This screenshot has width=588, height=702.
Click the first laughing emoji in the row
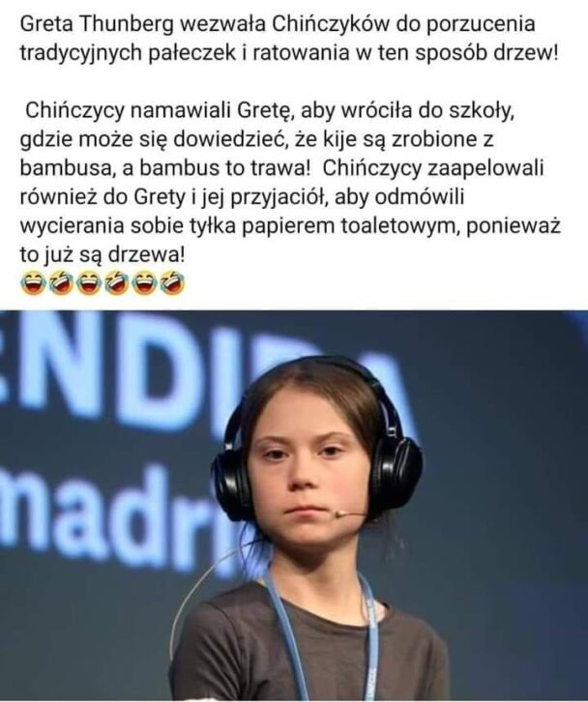[x=34, y=282]
